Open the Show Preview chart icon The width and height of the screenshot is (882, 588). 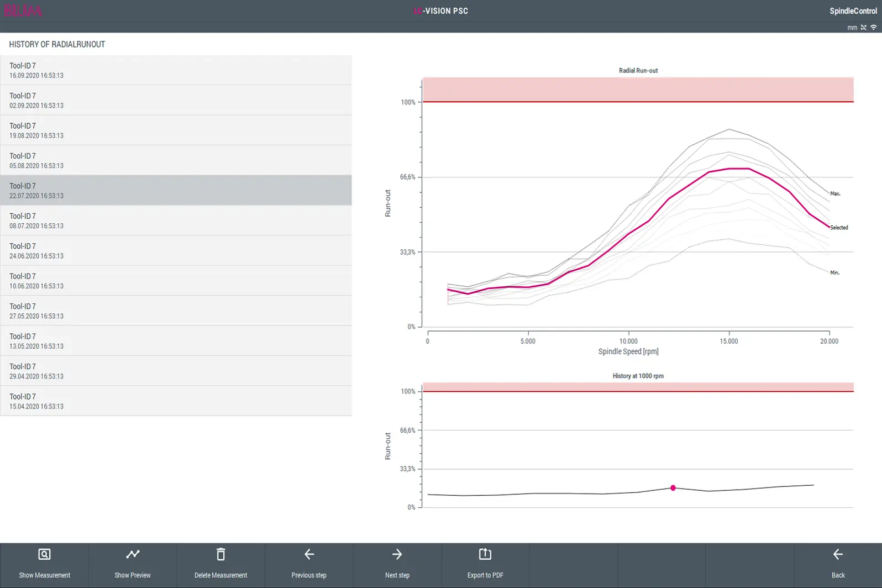[x=133, y=555]
